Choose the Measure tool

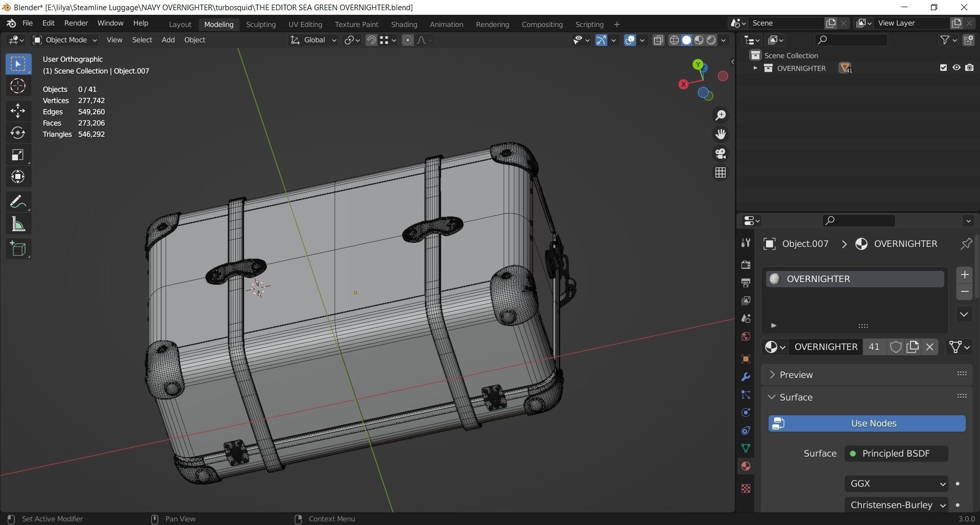[18, 224]
